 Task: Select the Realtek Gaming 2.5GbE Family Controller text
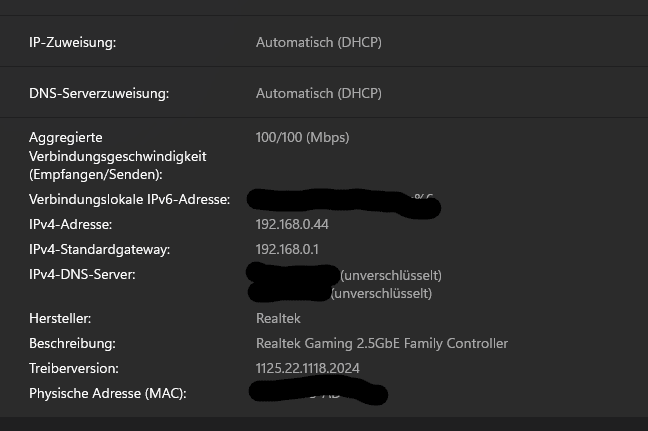tap(381, 343)
